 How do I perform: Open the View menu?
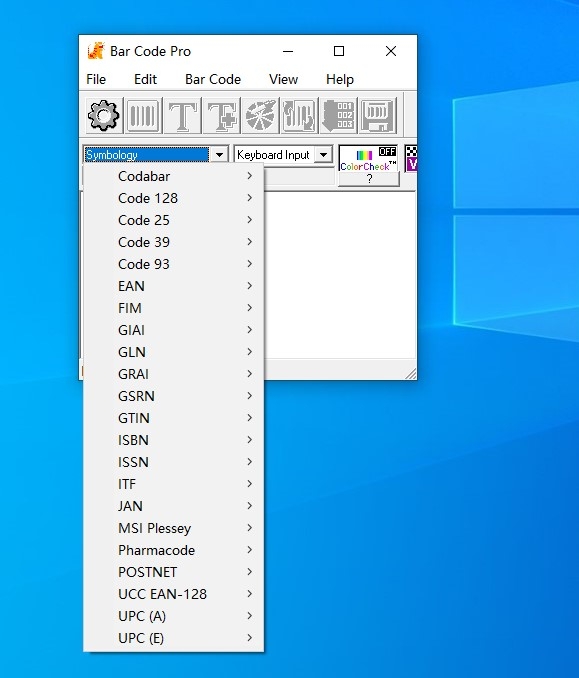point(283,79)
